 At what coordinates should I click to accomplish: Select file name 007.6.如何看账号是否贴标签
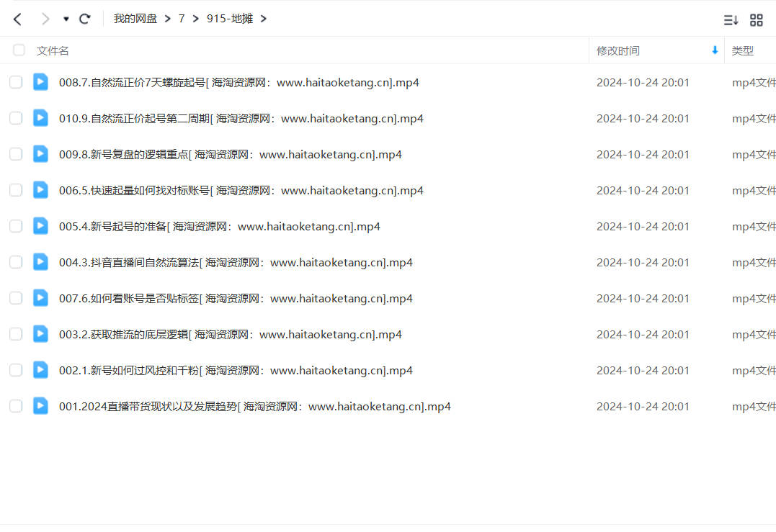pos(236,299)
